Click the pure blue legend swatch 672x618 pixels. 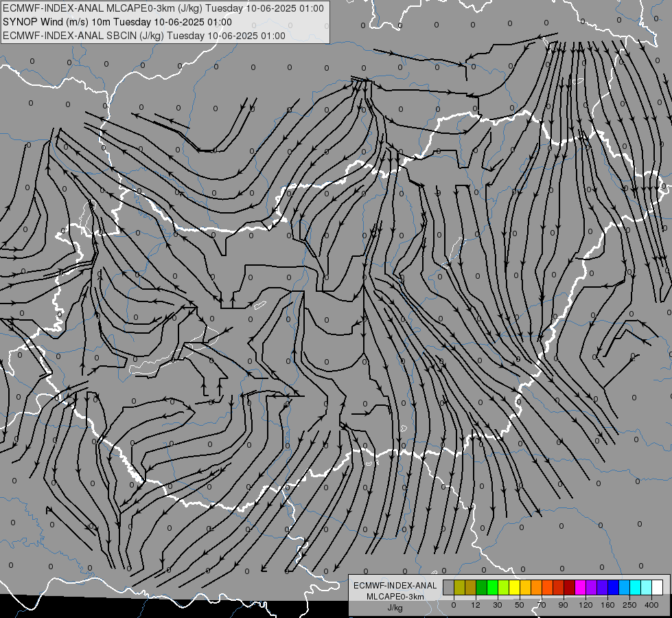click(x=613, y=587)
